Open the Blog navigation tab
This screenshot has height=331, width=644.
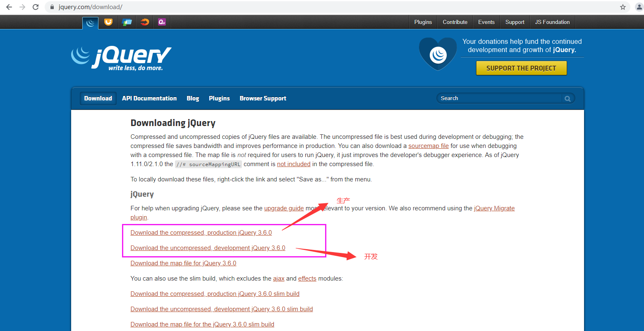[x=193, y=98]
